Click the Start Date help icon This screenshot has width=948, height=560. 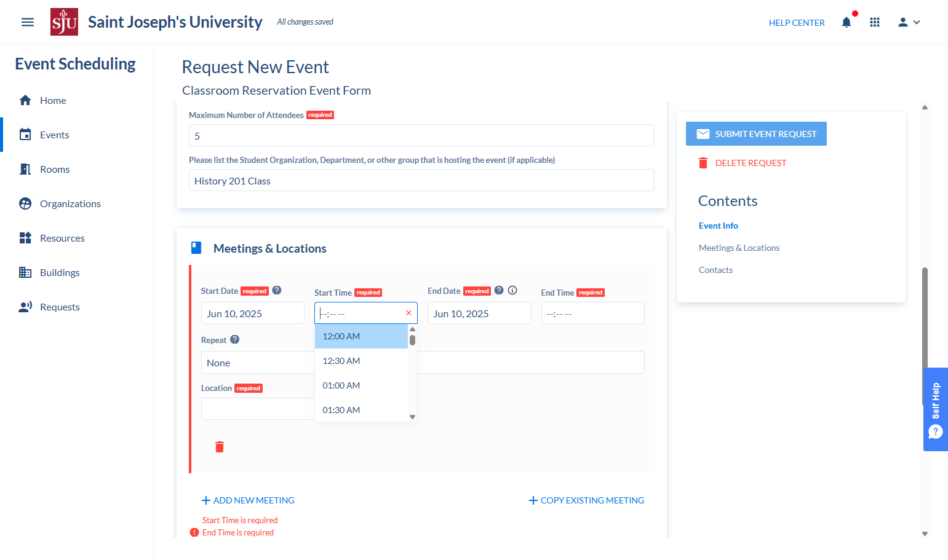point(277,290)
